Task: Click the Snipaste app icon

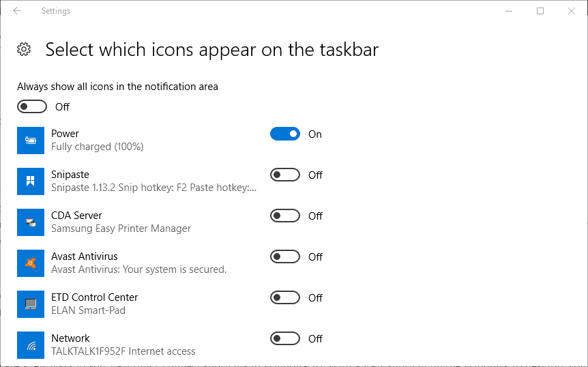Action: [31, 181]
